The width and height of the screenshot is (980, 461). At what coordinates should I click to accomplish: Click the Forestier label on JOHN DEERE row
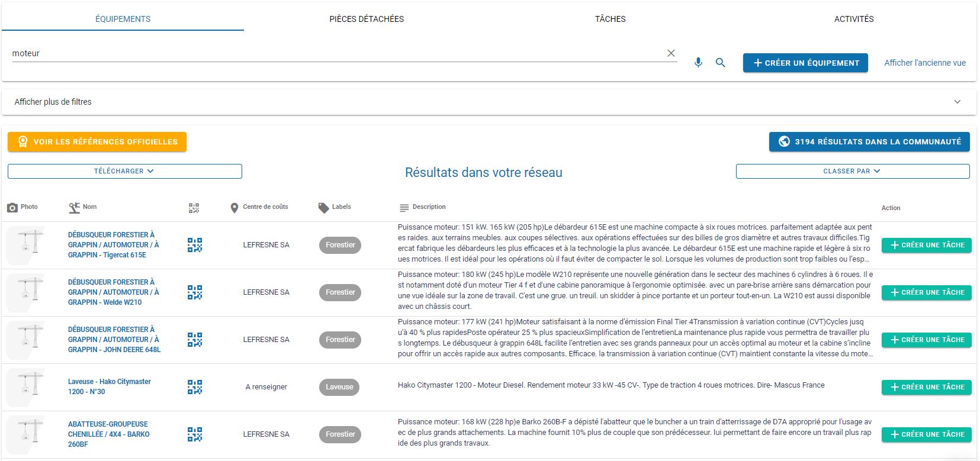[340, 340]
